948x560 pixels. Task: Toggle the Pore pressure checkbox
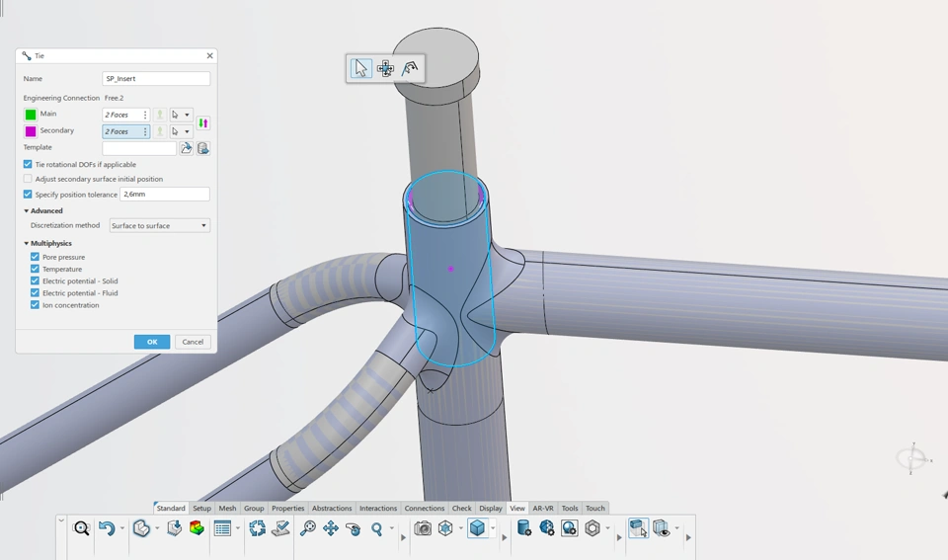(x=36, y=257)
